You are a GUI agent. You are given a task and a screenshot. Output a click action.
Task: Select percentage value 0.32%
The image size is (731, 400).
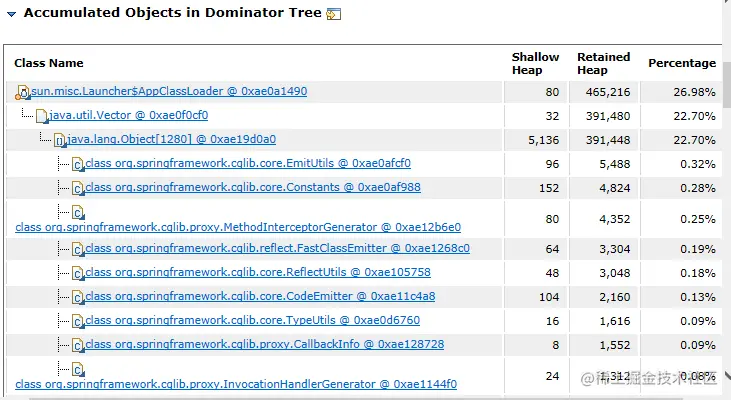coord(697,164)
